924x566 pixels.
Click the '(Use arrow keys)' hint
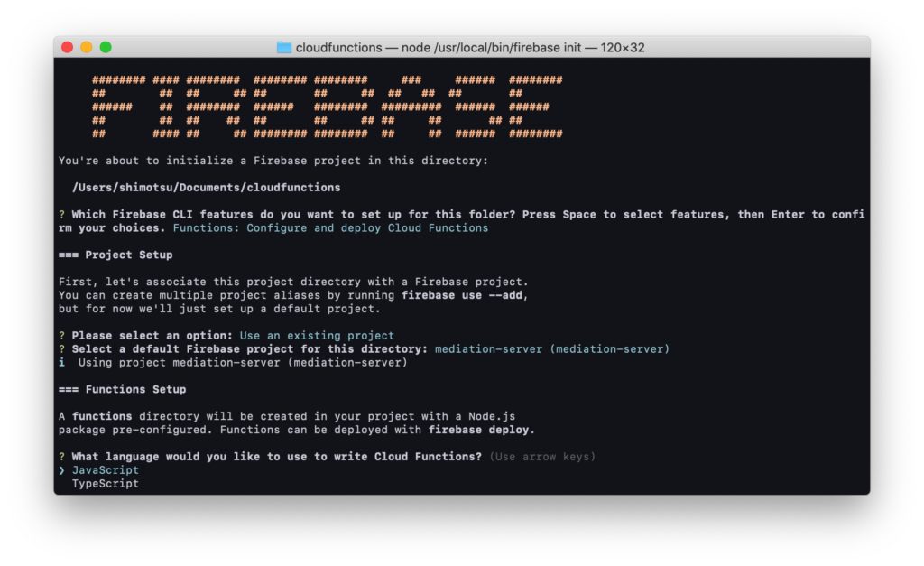pyautogui.click(x=542, y=457)
